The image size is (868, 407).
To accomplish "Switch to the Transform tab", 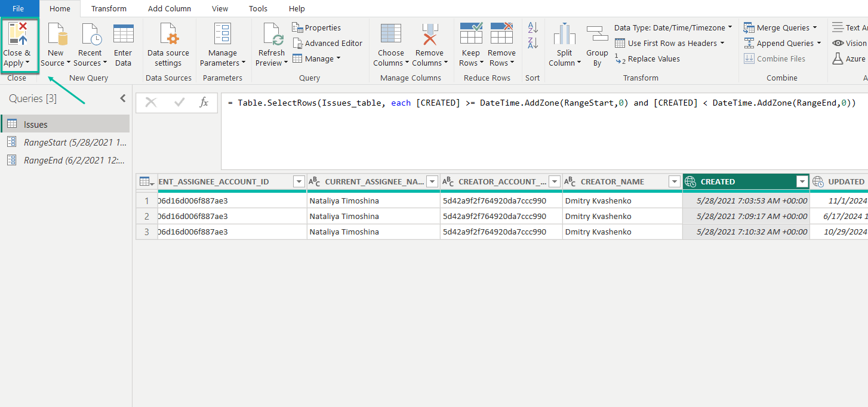I will click(109, 8).
